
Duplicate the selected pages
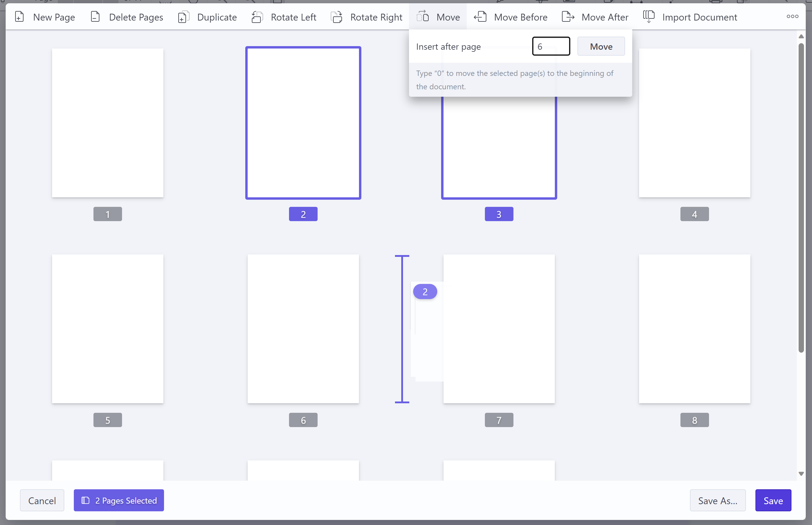[183, 17]
